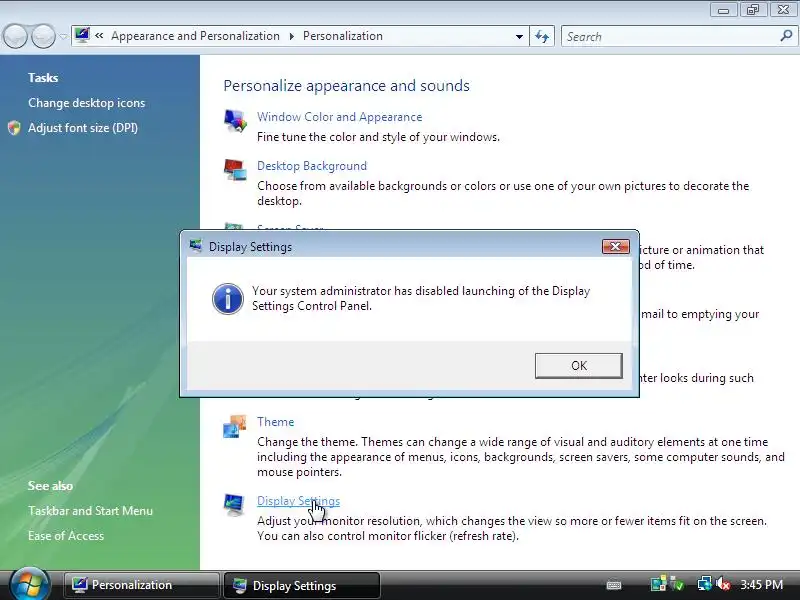Click the muted volume tray icon
The width and height of the screenshot is (800, 600).
click(723, 583)
